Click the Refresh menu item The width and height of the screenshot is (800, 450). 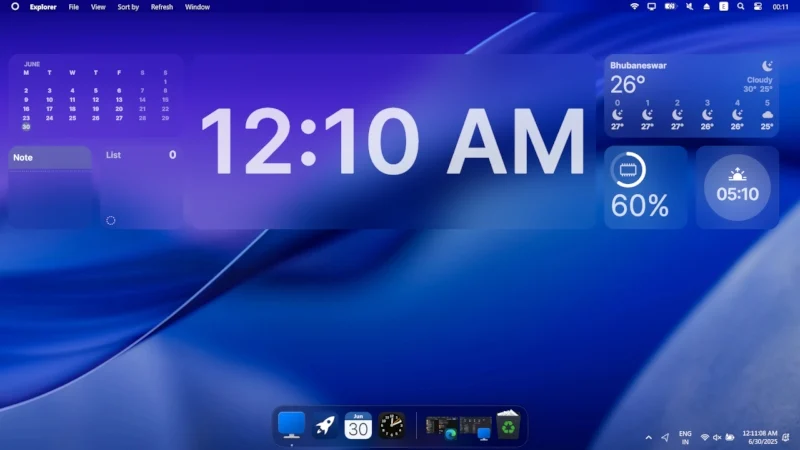[x=162, y=7]
